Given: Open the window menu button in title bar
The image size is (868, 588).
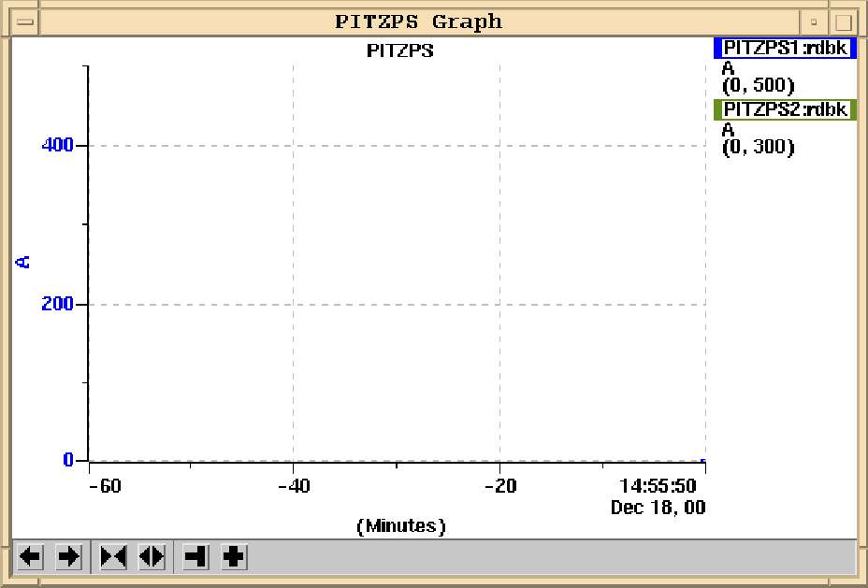Looking at the screenshot, I should click(x=25, y=22).
